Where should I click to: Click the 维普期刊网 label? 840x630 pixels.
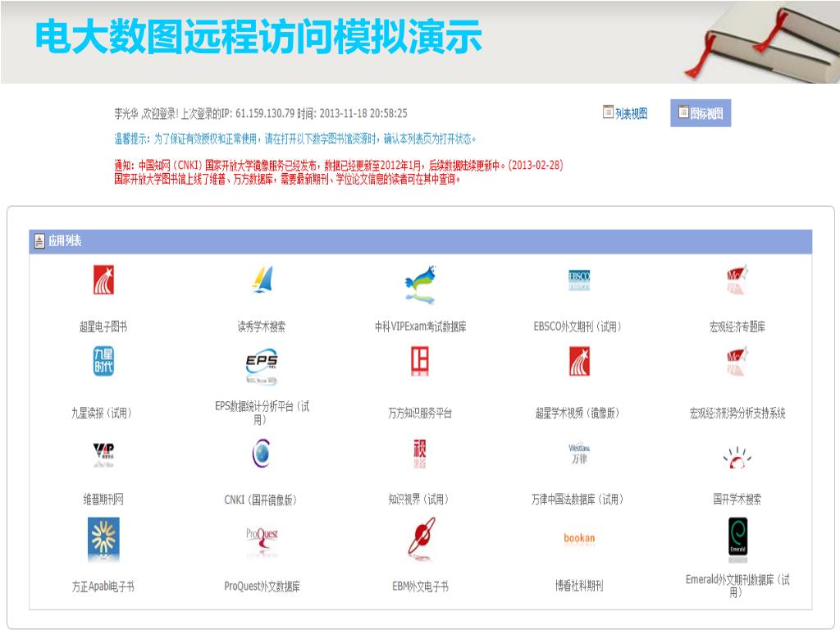pos(103,500)
